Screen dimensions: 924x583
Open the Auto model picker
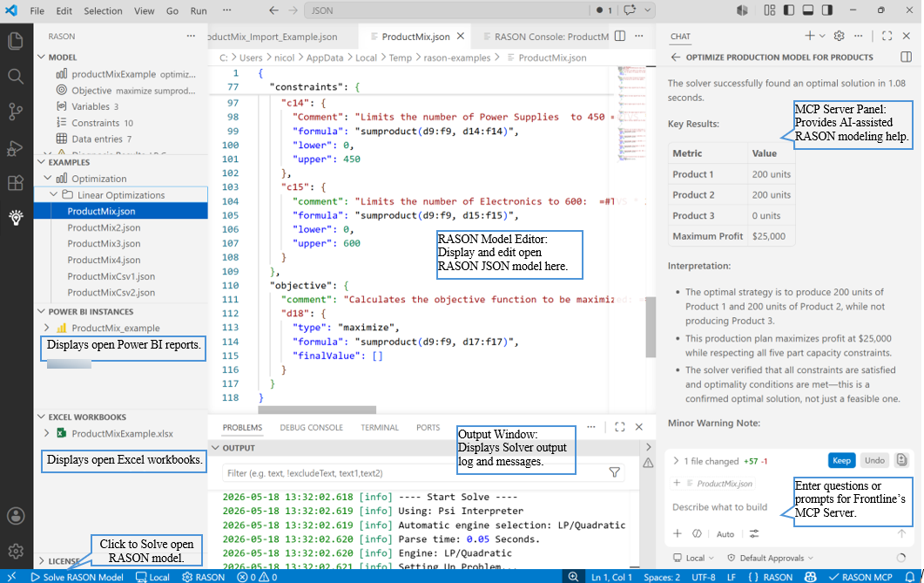[x=725, y=534]
